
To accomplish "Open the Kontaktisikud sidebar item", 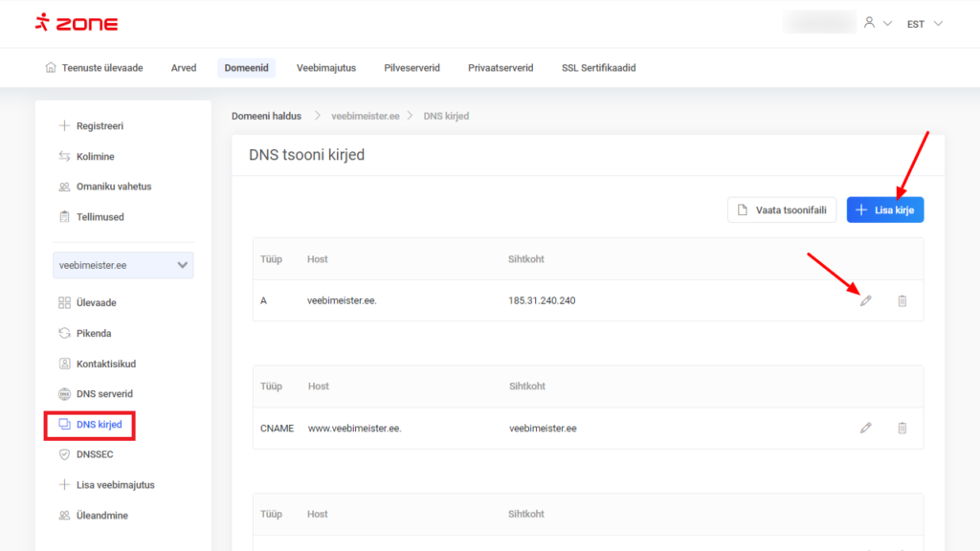I will point(106,364).
